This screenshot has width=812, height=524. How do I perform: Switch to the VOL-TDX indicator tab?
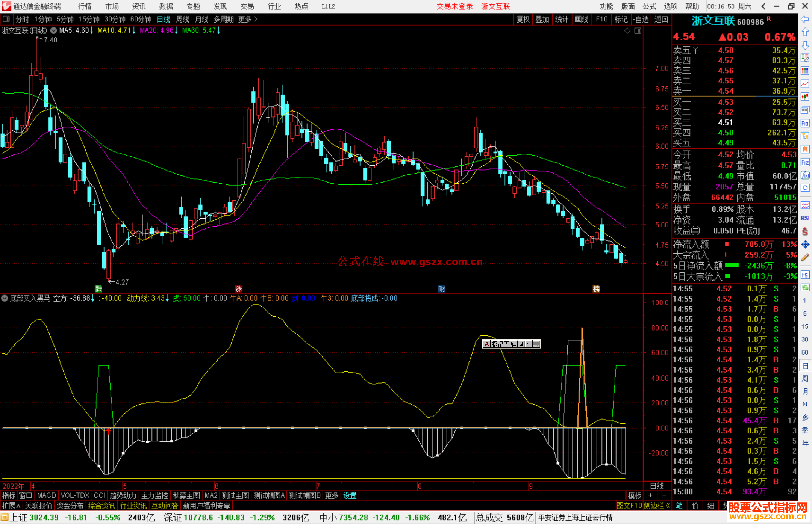tap(75, 495)
